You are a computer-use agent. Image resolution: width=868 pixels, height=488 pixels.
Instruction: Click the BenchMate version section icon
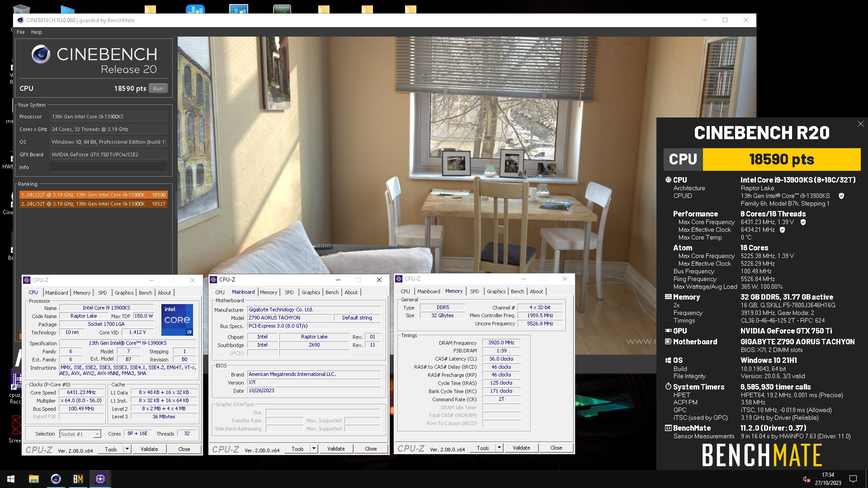pos(668,428)
